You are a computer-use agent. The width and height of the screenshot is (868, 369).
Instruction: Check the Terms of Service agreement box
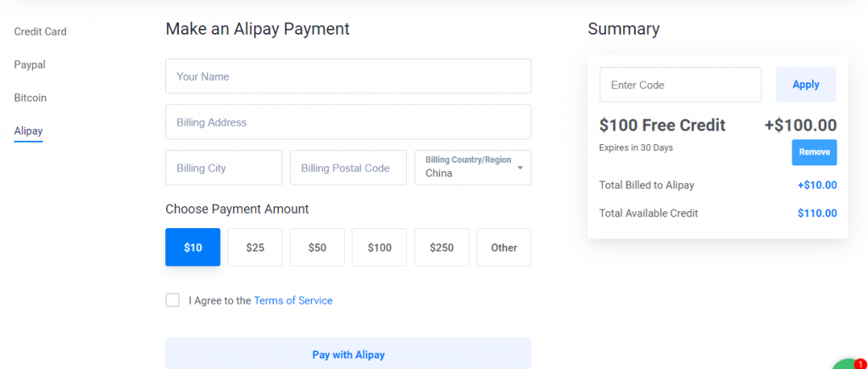point(173,300)
